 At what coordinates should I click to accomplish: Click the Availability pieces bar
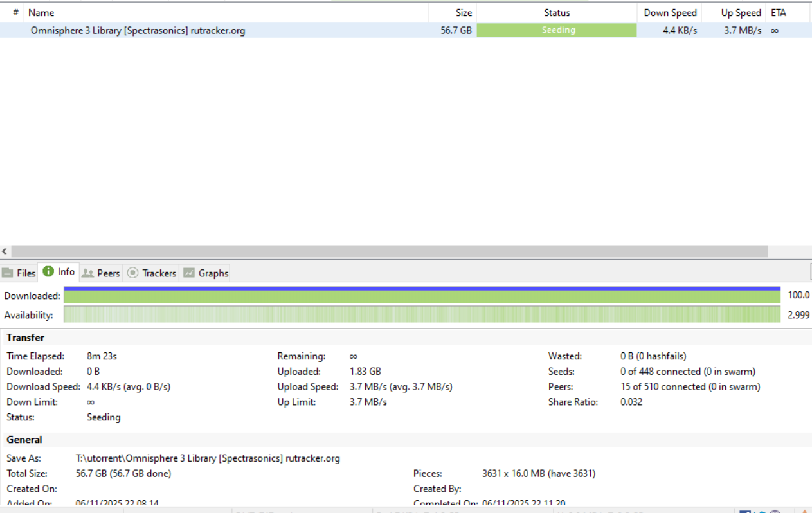pos(422,315)
